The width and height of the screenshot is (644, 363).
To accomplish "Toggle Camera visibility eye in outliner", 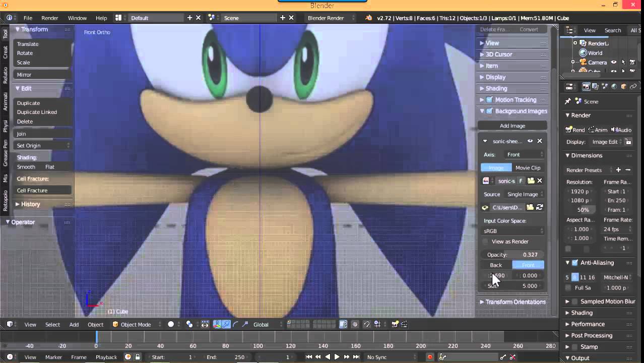I will [614, 63].
